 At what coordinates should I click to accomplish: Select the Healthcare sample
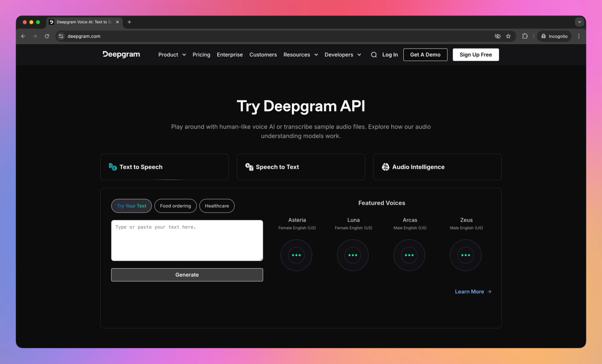[217, 206]
